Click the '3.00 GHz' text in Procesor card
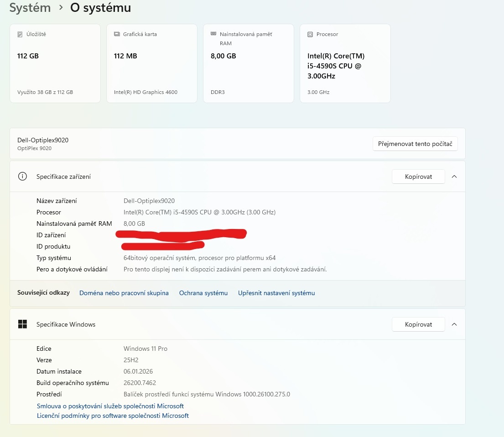 [318, 92]
